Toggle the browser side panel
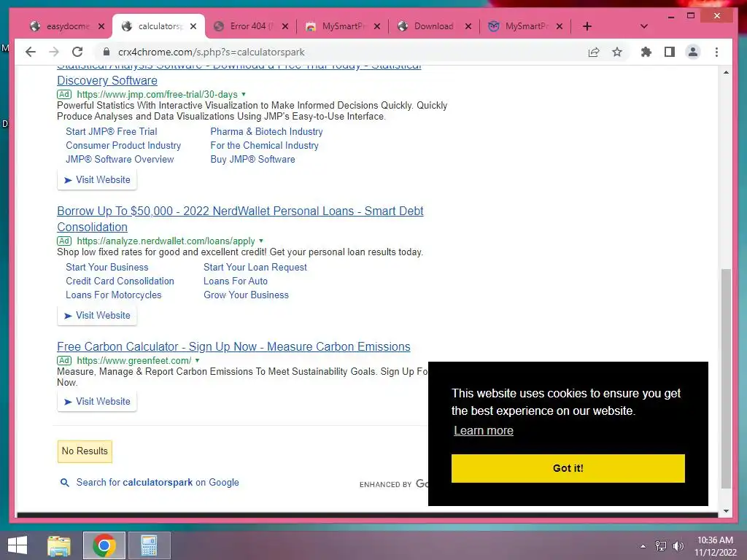This screenshot has width=747, height=560. tap(670, 52)
